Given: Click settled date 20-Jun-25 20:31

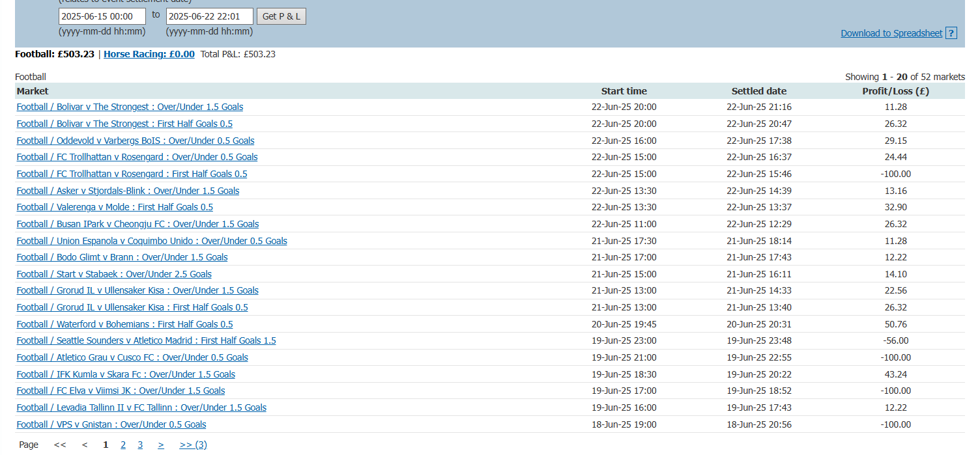Looking at the screenshot, I should point(759,324).
